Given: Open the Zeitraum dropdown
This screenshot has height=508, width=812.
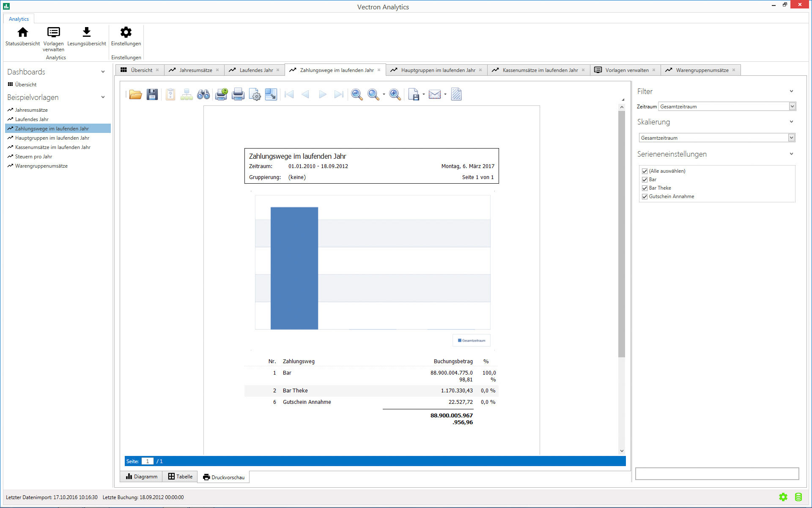Looking at the screenshot, I should point(792,107).
